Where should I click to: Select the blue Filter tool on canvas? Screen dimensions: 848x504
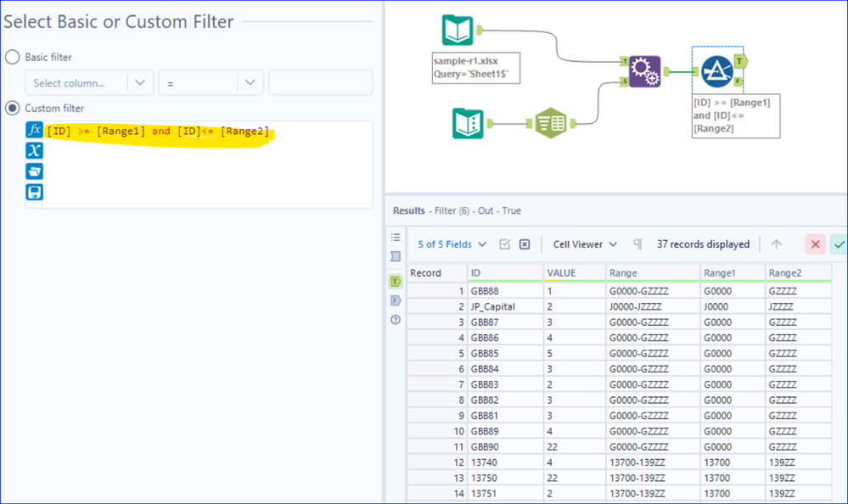[717, 70]
